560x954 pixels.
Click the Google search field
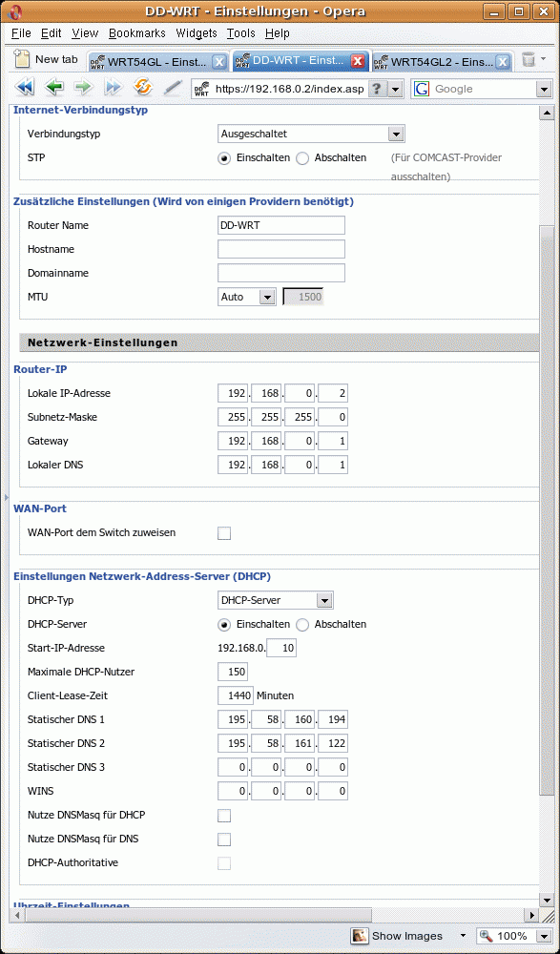483,90
